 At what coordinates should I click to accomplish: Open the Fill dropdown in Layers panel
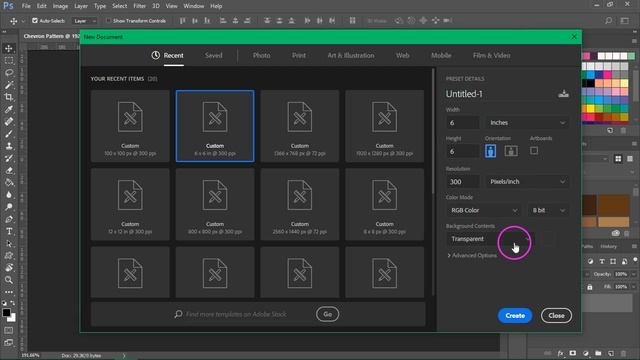click(633, 287)
